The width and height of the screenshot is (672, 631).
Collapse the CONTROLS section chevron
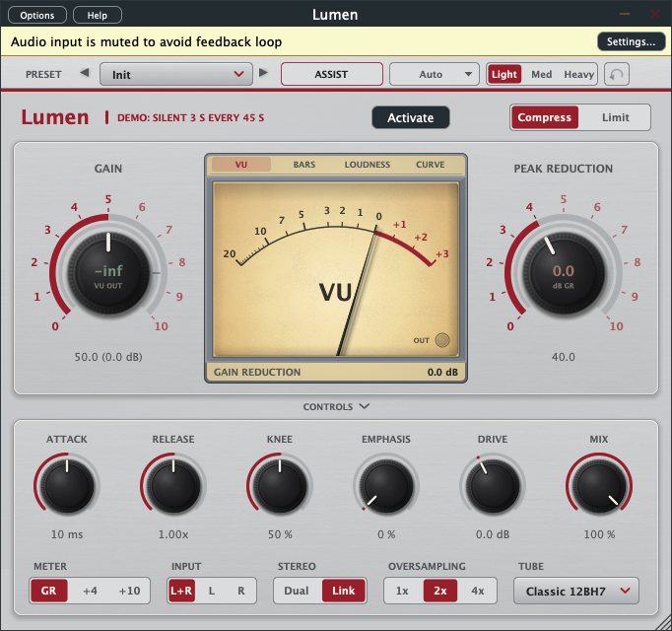point(365,406)
